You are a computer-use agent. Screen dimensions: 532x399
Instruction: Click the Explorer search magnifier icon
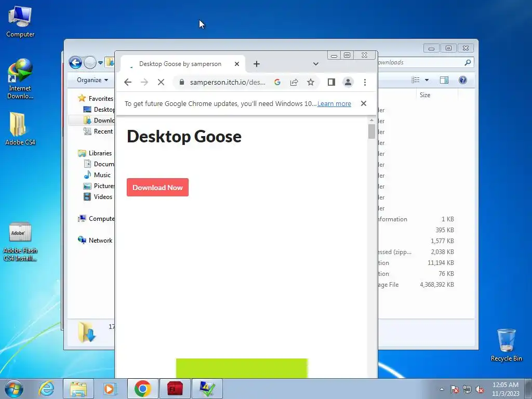coord(468,62)
